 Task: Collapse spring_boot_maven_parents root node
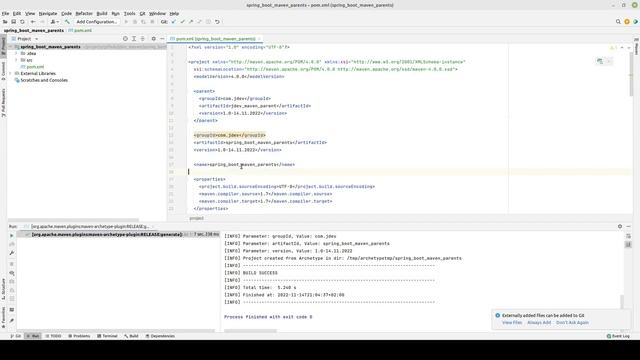(11, 47)
